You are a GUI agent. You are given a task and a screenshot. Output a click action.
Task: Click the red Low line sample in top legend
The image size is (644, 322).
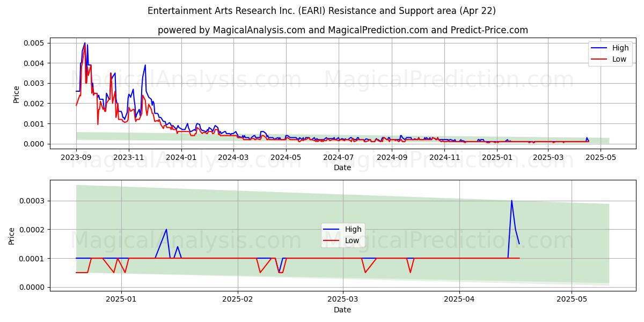(600, 60)
